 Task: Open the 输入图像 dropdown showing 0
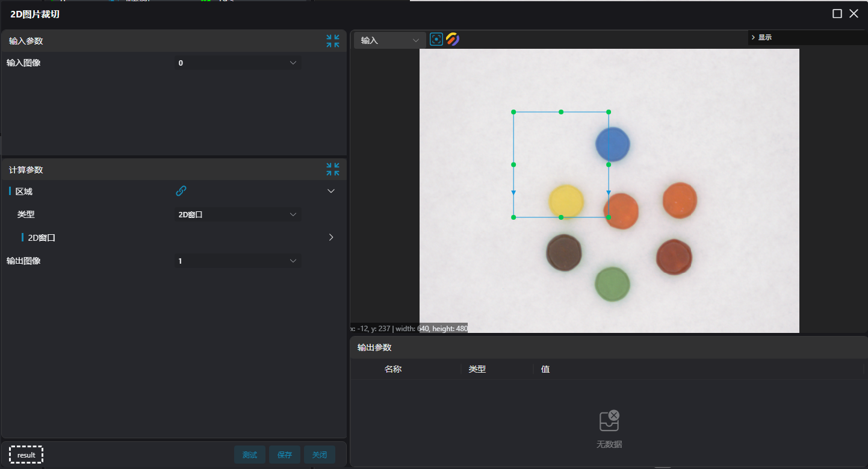point(238,63)
